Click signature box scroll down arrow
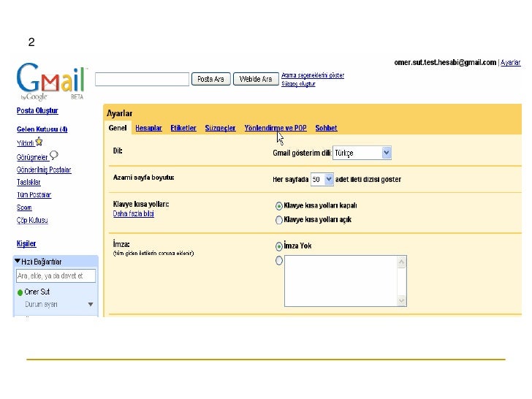Image resolution: width=532 pixels, height=399 pixels. coord(401,300)
